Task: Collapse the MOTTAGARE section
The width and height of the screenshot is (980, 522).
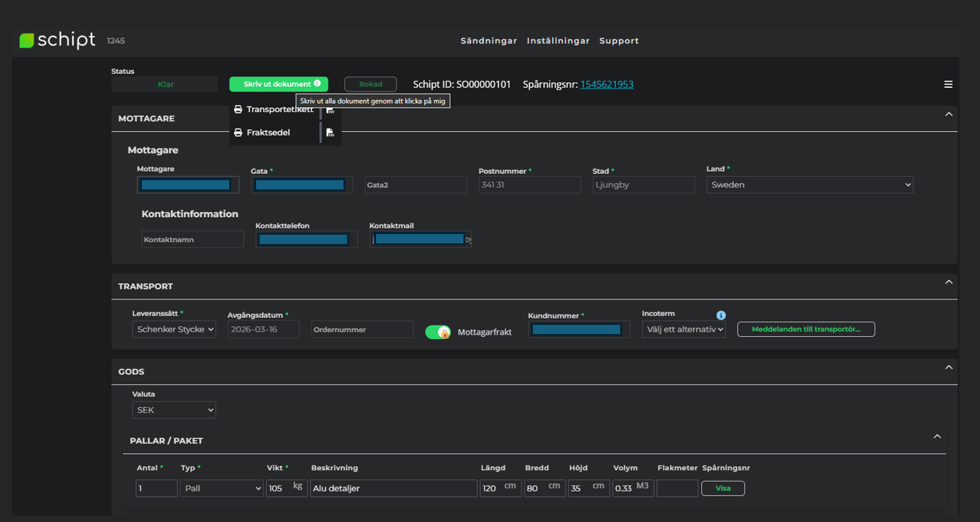Action: point(949,114)
